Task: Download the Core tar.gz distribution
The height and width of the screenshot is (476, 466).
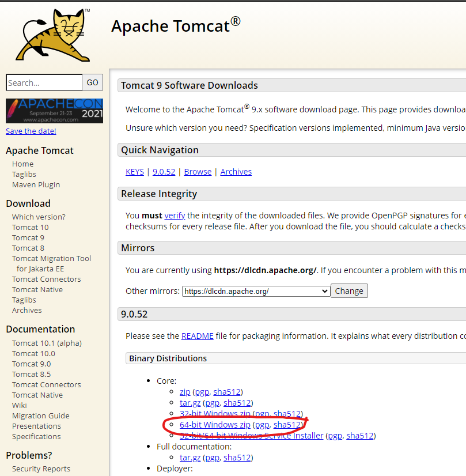Action: pos(190,403)
